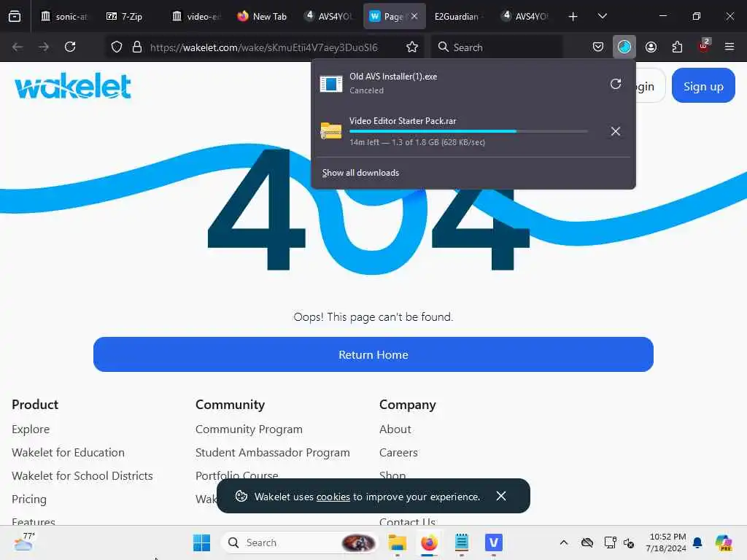Open Community Program link

249,429
